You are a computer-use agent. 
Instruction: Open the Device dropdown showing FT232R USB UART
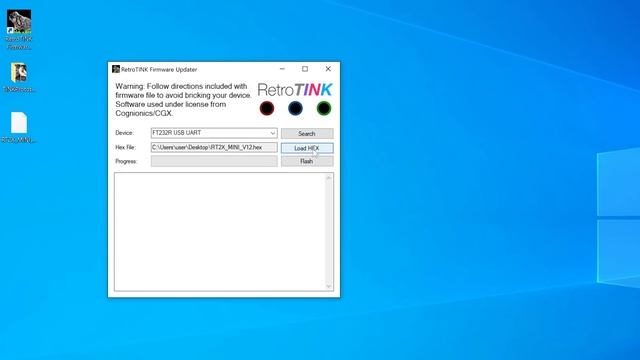tap(214, 133)
